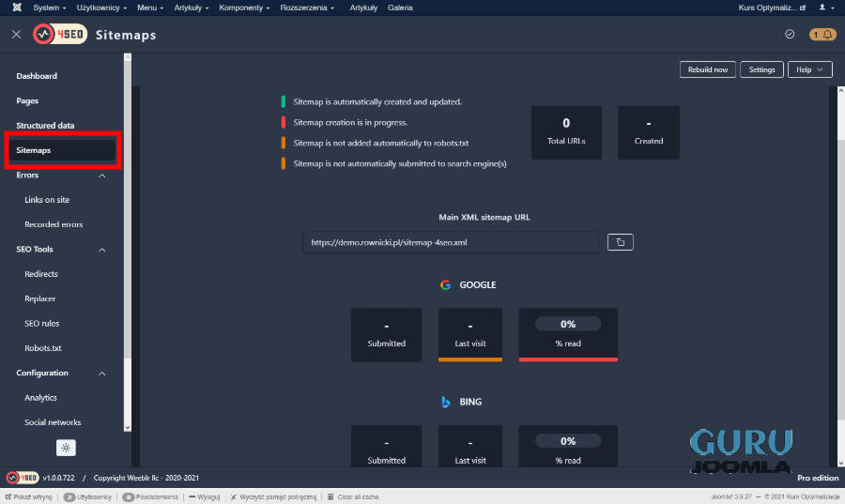
Task: Copy the main XML sitemap URL
Action: pos(621,242)
